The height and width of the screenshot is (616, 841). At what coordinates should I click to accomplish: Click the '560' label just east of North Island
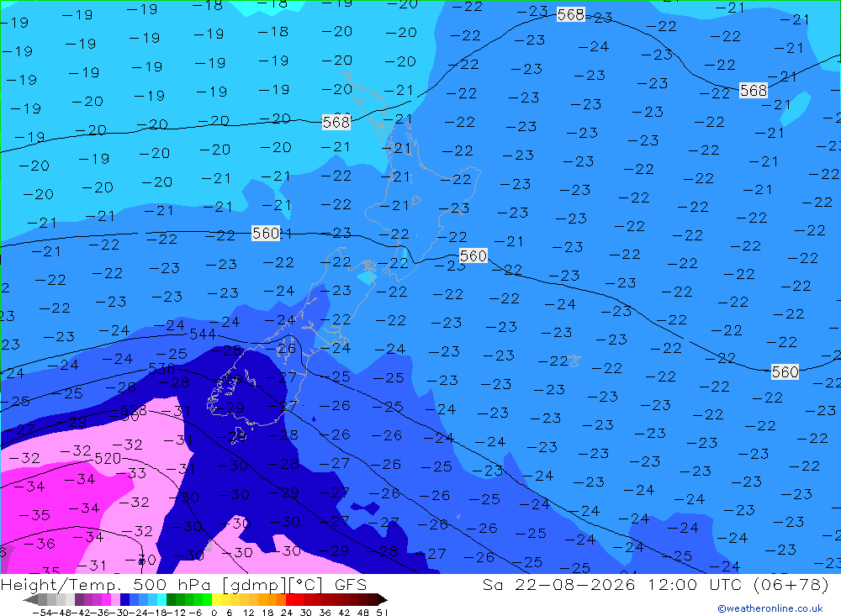pos(473,255)
